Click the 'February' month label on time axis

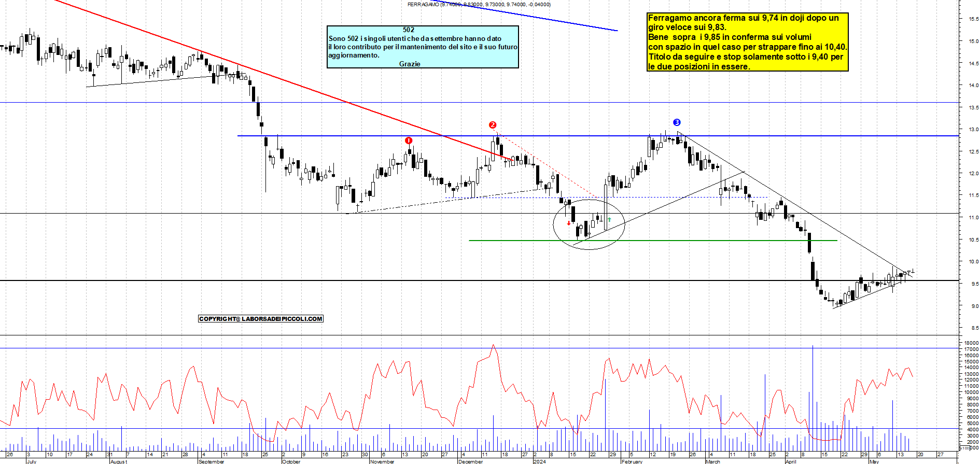pyautogui.click(x=632, y=461)
